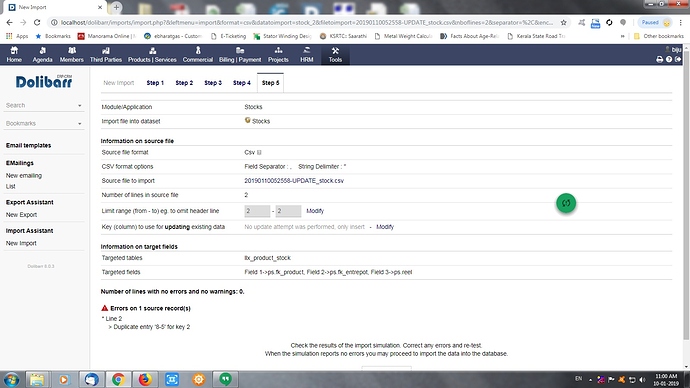
Task: Reload the page in Chrome
Action: coord(37,22)
